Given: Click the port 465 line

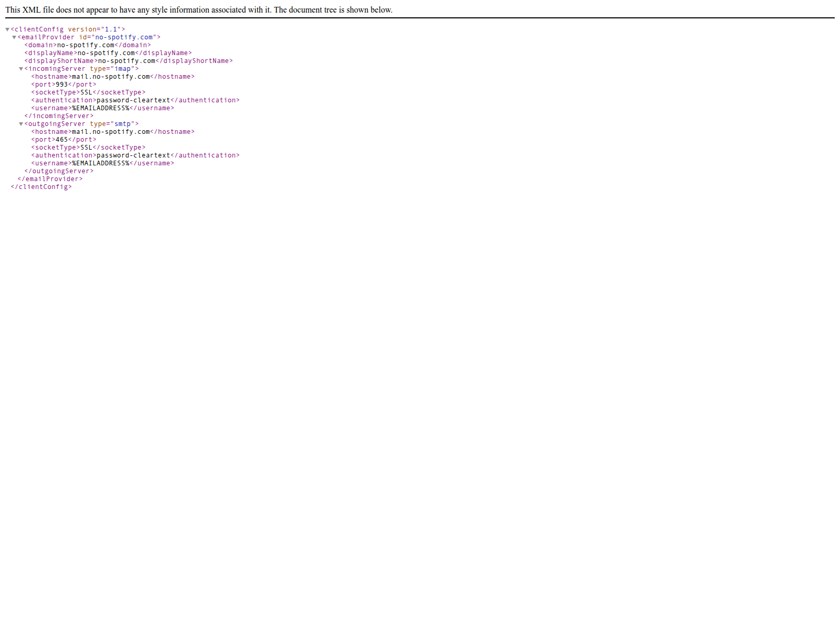Looking at the screenshot, I should point(64,140).
